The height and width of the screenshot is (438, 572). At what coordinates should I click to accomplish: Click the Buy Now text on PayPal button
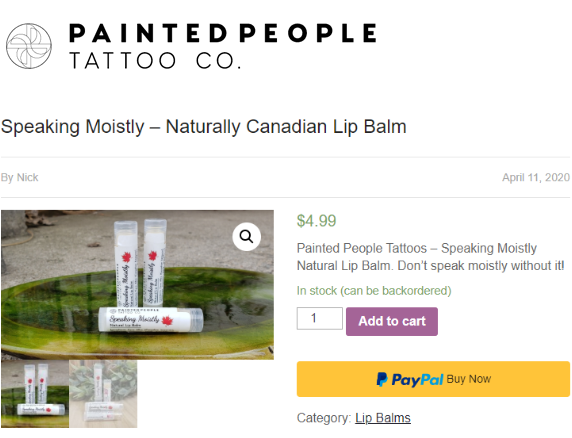469,379
